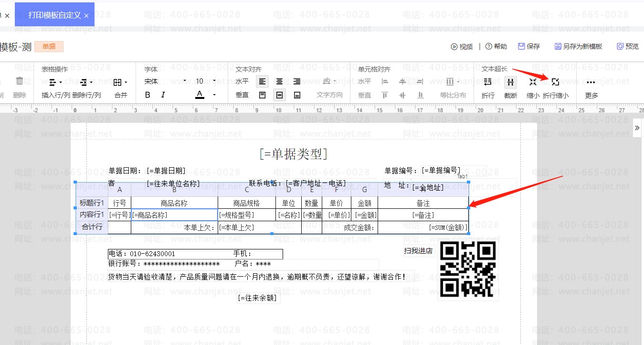Select the [=单据日期] field
This screenshot has height=345, width=644.
166,171
